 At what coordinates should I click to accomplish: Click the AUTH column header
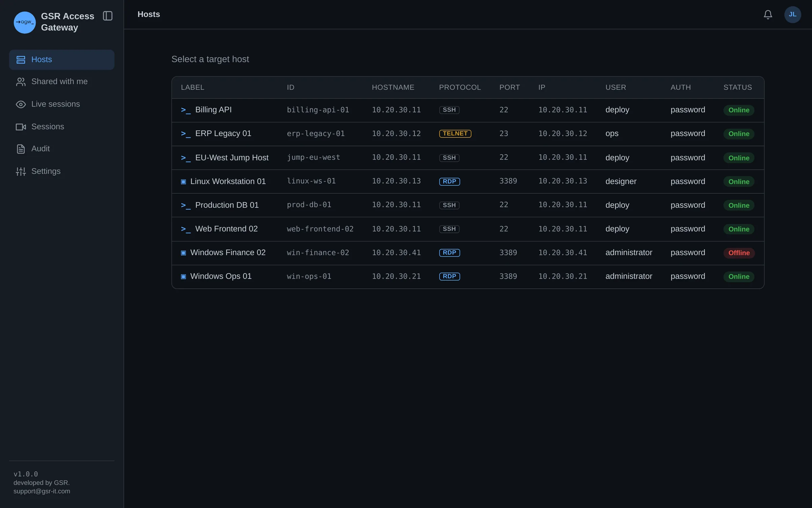click(680, 87)
